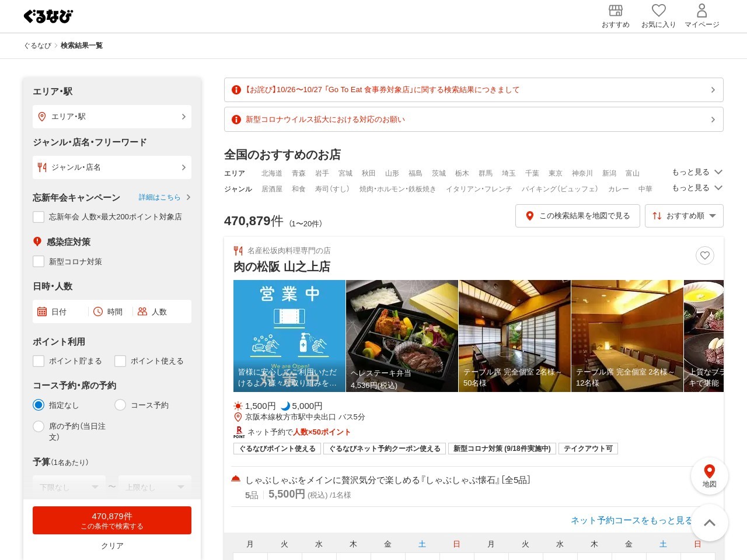This screenshot has height=560, width=747.
Task: Choose party size with 人数 icon
Action: click(142, 311)
